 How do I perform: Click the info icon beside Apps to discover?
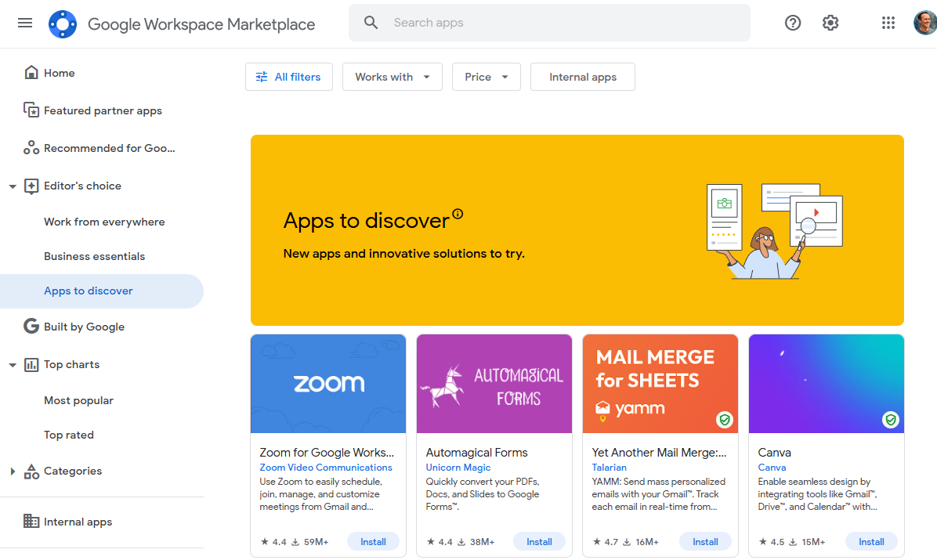(x=458, y=213)
